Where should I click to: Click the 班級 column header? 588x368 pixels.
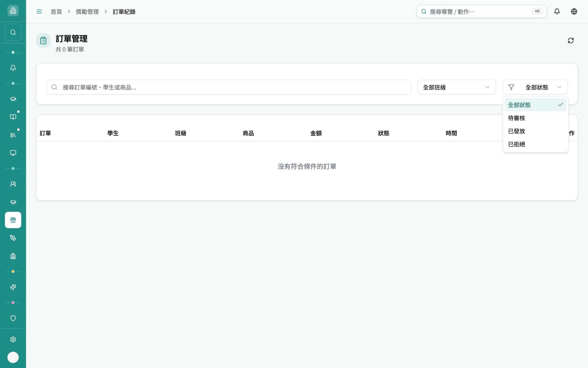(x=180, y=133)
